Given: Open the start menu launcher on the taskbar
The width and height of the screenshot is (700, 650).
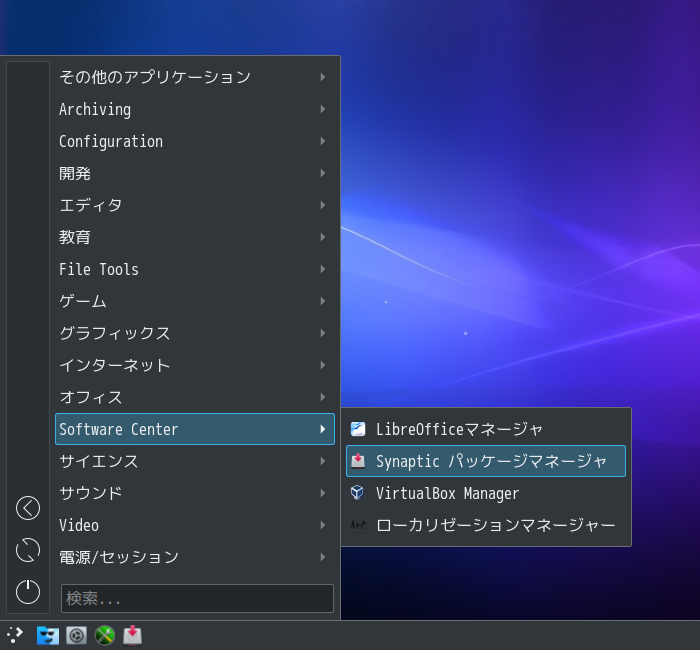Looking at the screenshot, I should point(15,635).
